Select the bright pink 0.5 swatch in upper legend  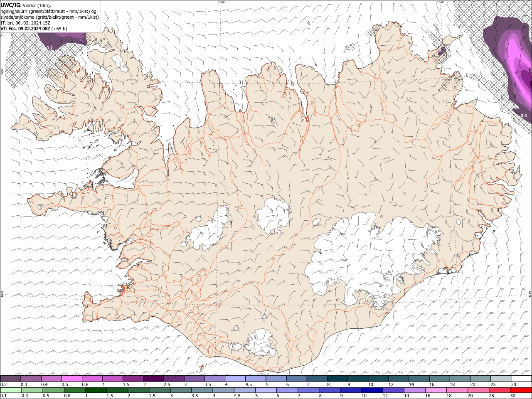(x=72, y=379)
